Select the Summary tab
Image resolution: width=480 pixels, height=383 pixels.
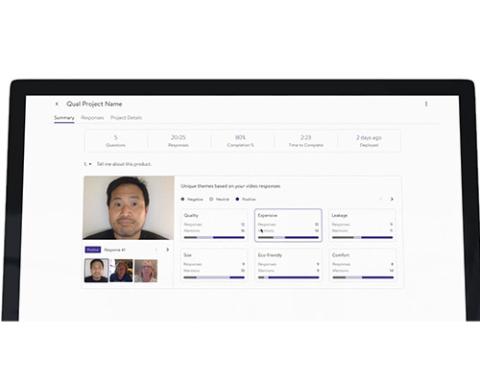pos(64,118)
